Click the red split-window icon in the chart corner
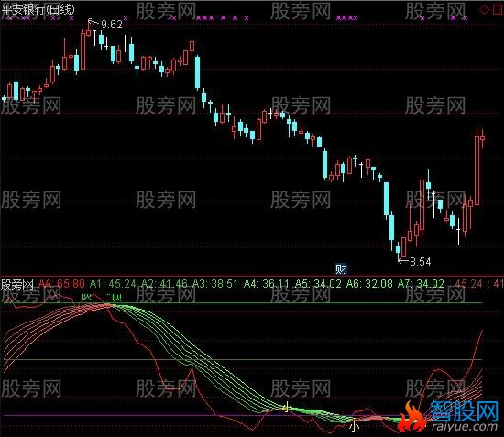504x437 pixels. click(x=498, y=10)
